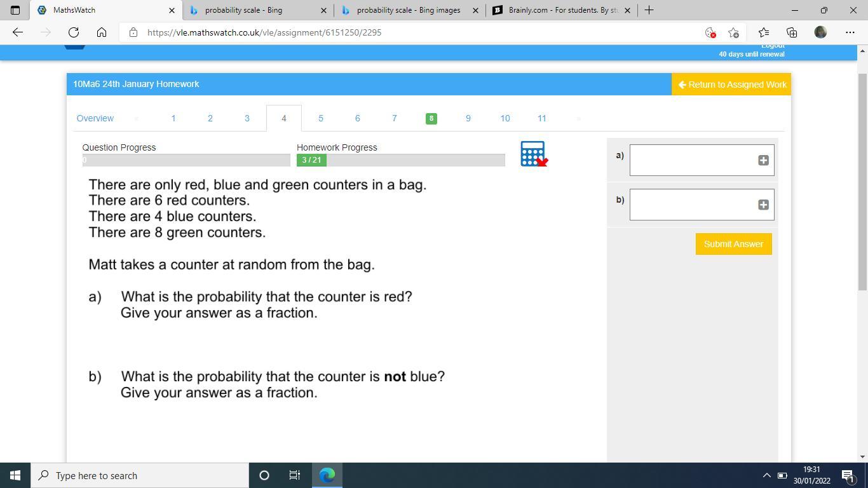Open completed question 8
The width and height of the screenshot is (868, 488).
[431, 118]
